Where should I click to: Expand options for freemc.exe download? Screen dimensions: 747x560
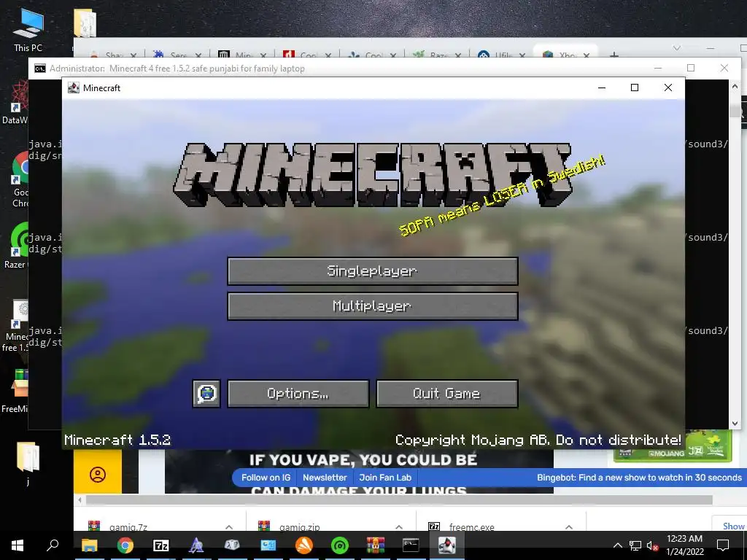[569, 526]
